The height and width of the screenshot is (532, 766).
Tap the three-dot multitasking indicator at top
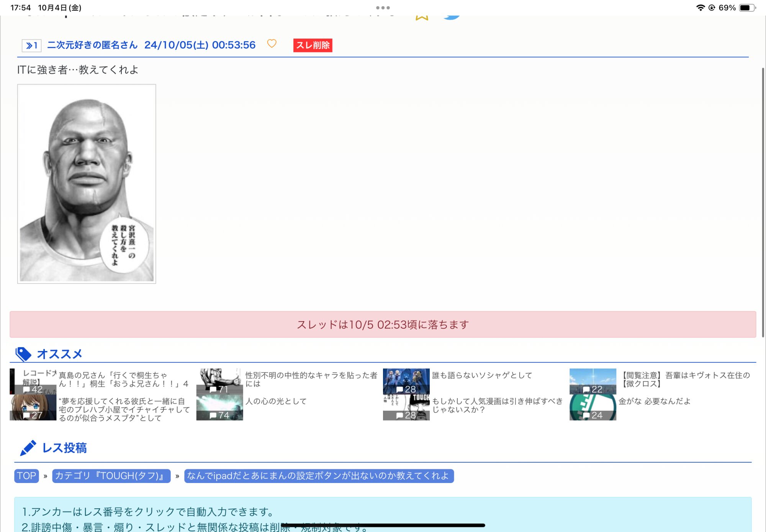(x=383, y=8)
